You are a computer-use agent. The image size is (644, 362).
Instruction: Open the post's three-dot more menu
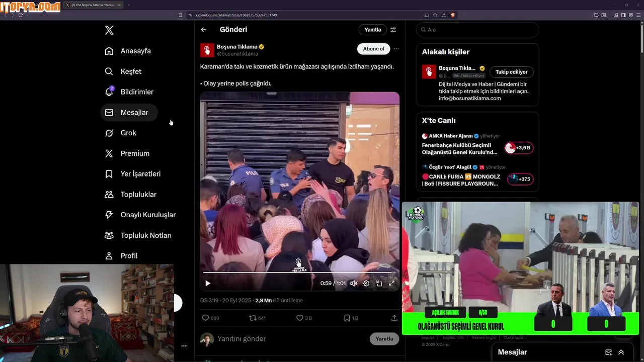396,49
